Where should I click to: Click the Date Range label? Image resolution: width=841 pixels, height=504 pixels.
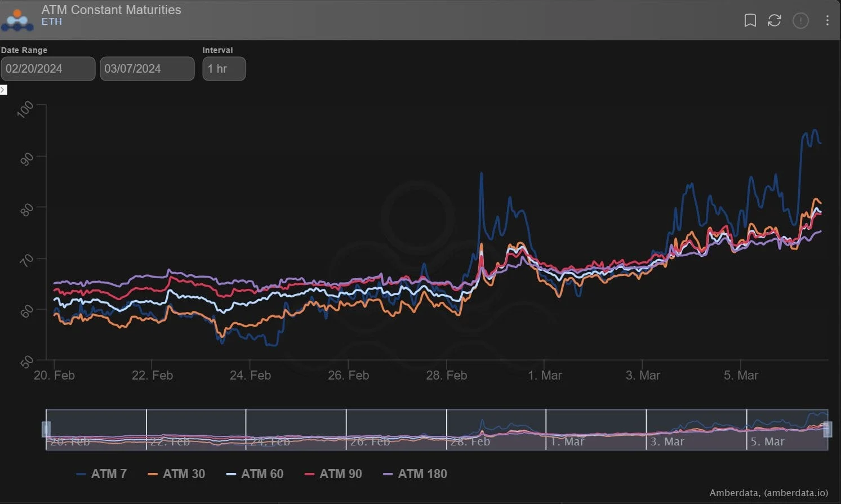[24, 50]
